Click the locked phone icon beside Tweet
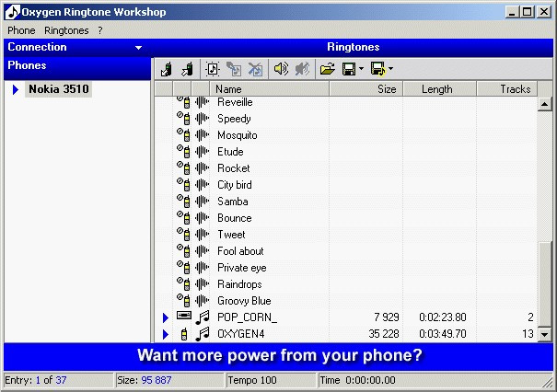The width and height of the screenshot is (557, 392). coord(183,234)
